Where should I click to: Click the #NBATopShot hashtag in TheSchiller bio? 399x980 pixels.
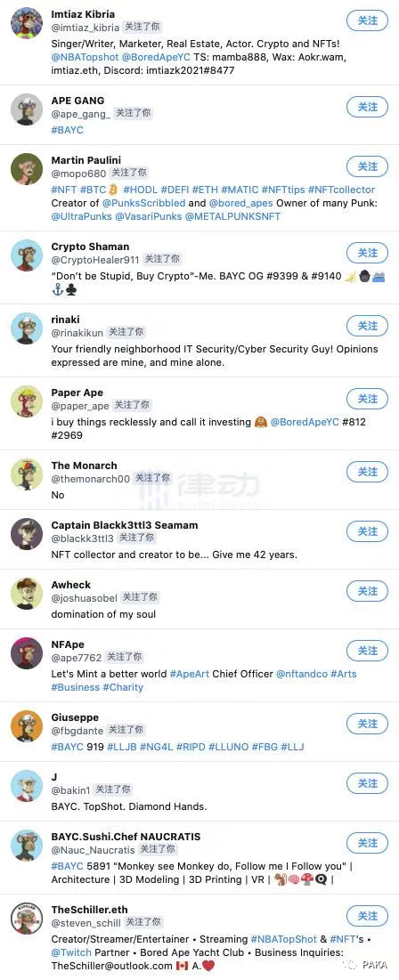pos(284,939)
